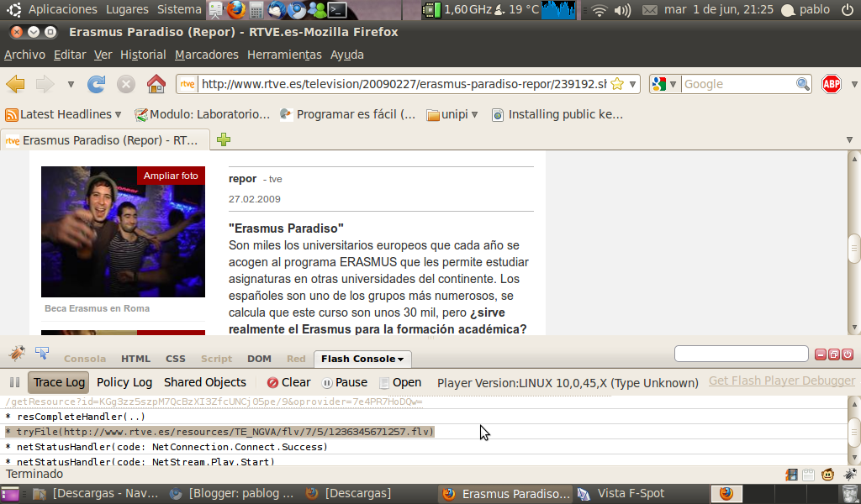This screenshot has width=861, height=504.
Task: Open the Installing public ke... bookmark
Action: 557,114
